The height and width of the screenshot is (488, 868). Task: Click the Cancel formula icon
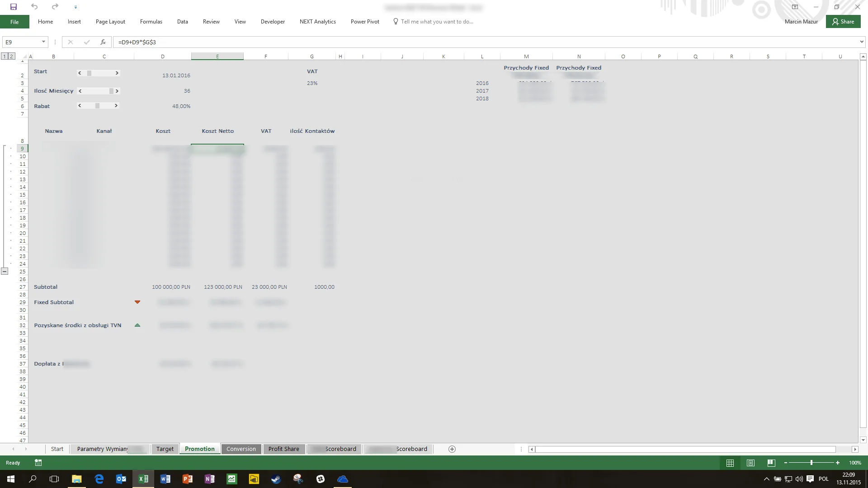point(70,42)
